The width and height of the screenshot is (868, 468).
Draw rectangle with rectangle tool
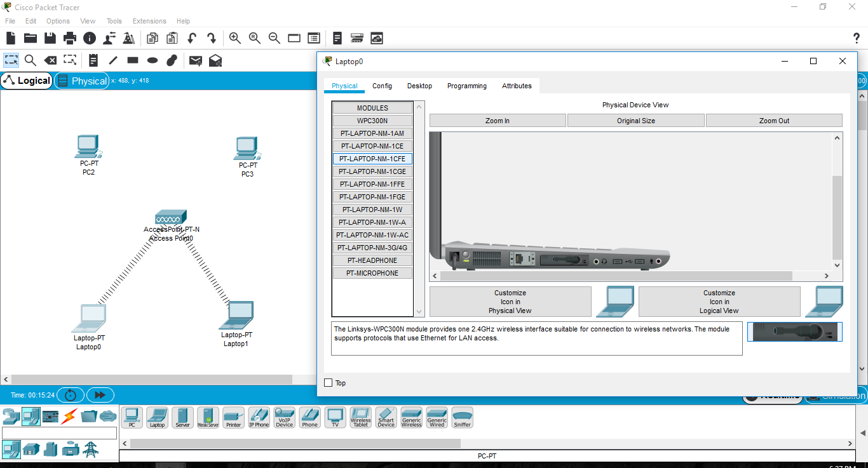133,60
